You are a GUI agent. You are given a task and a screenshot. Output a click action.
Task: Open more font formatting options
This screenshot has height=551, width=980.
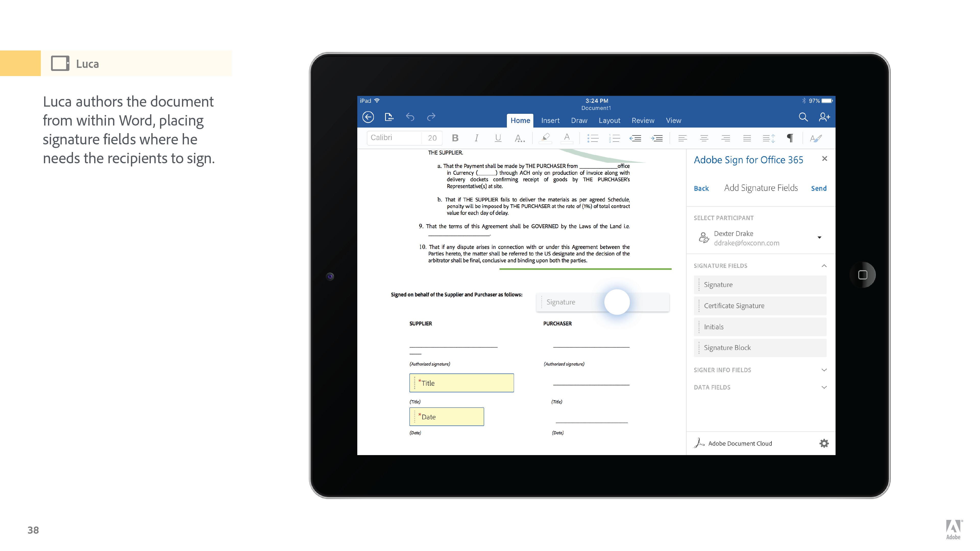tap(520, 138)
